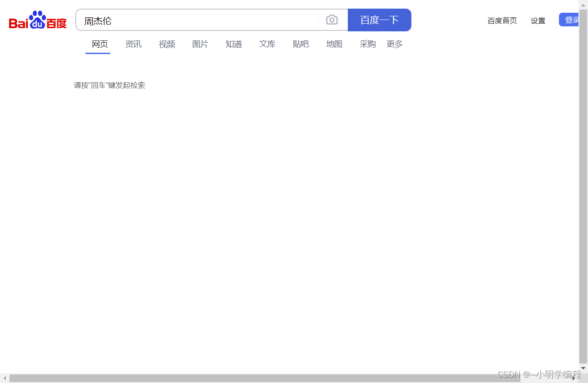
Task: Click the horizontal scrollbar thumb
Action: 265,378
